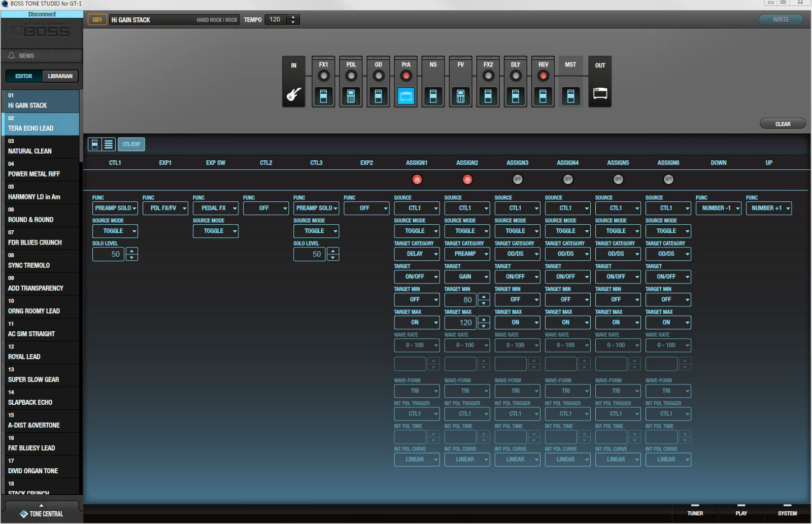This screenshot has width=812, height=524.
Task: Open the OD pedal block icon
Action: pos(378,96)
